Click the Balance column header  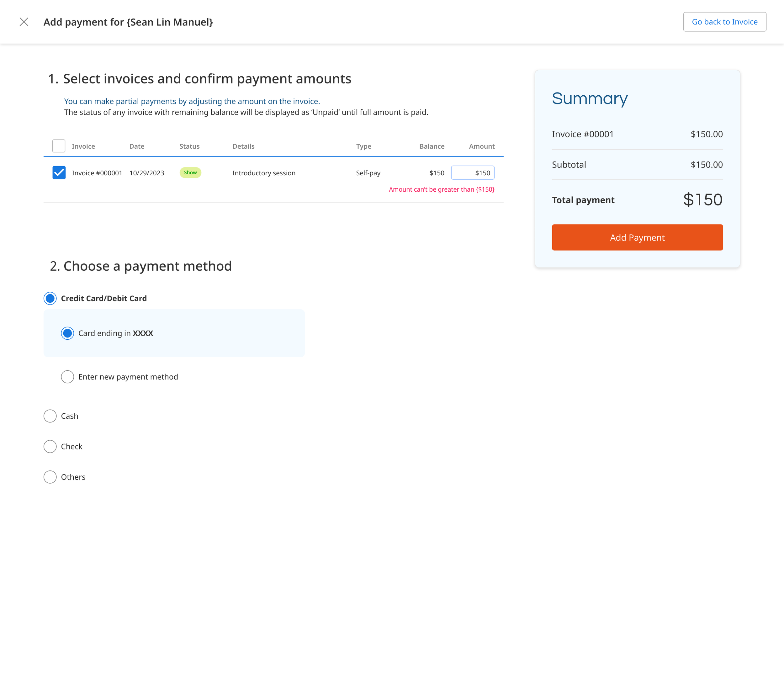(432, 146)
